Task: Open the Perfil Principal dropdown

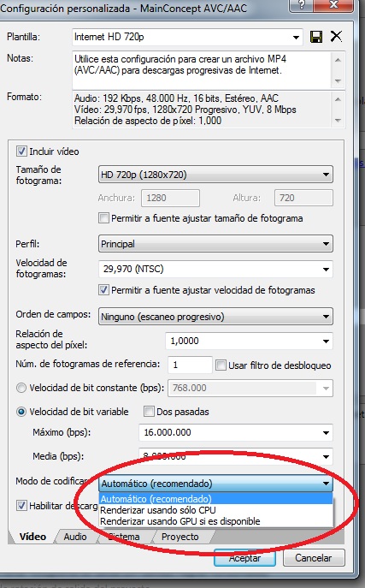Action: point(215,244)
